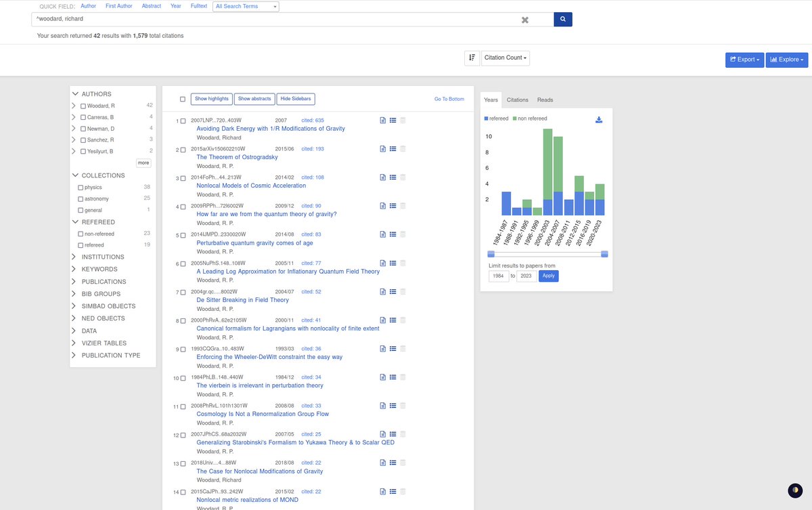Image resolution: width=812 pixels, height=510 pixels.
Task: Open citations list icon for Cosmology Is Not a Renormalization paper
Action: click(x=392, y=406)
